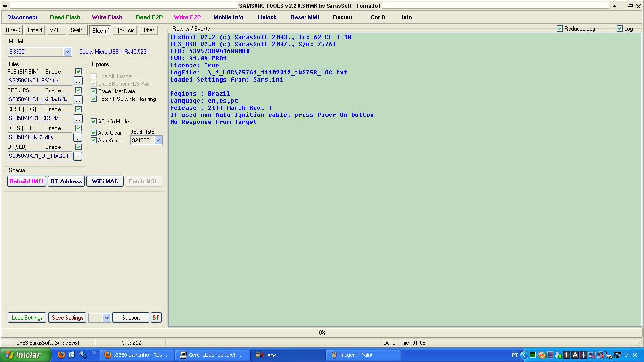Toggle UI (SLB) Enable checkbox
This screenshot has height=362, width=644.
coord(78,147)
